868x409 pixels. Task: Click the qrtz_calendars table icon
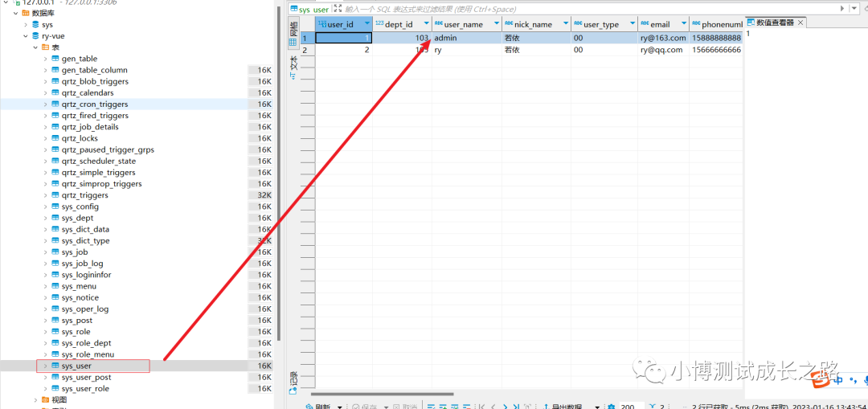[55, 93]
